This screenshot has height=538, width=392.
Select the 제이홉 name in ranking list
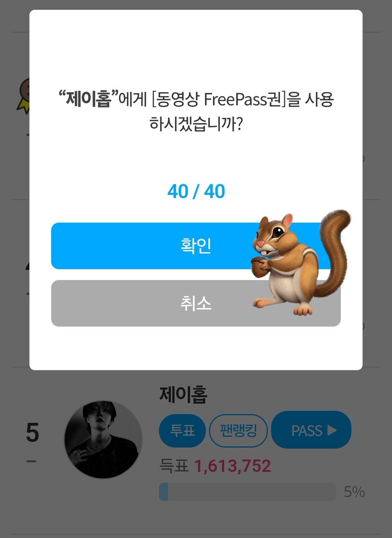click(183, 395)
